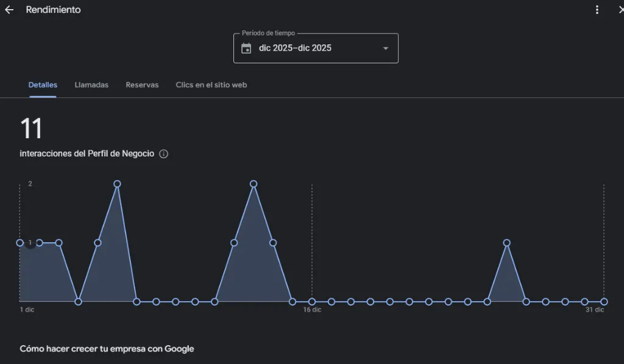This screenshot has height=364, width=624.
Task: Click the y-axis label '2'
Action: pyautogui.click(x=30, y=184)
